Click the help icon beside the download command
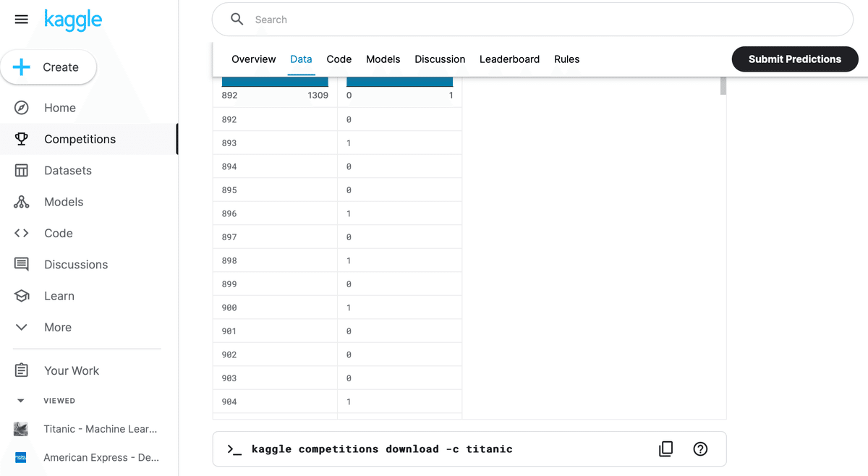This screenshot has width=868, height=476. click(x=700, y=449)
